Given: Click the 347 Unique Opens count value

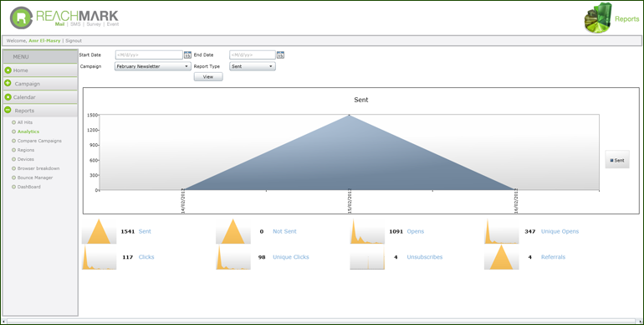Looking at the screenshot, I should point(529,231).
